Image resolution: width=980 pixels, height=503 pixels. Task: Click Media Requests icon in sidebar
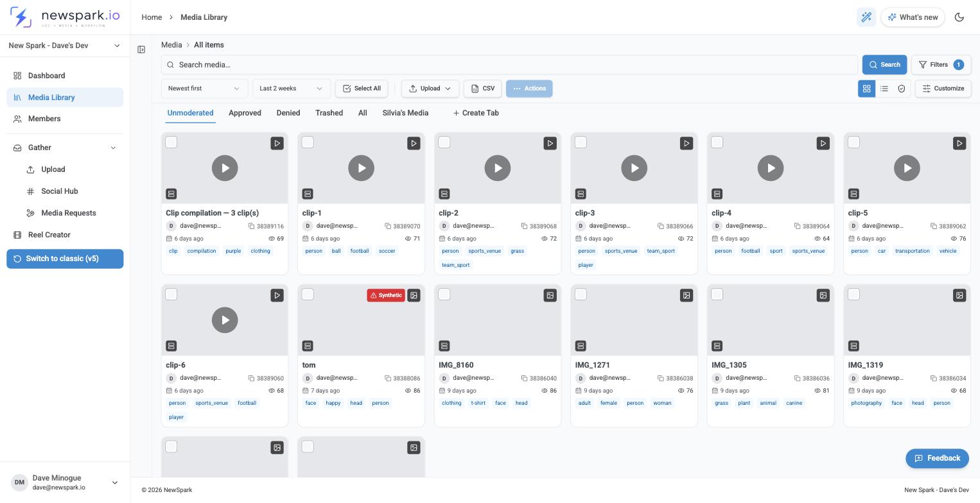tap(30, 213)
